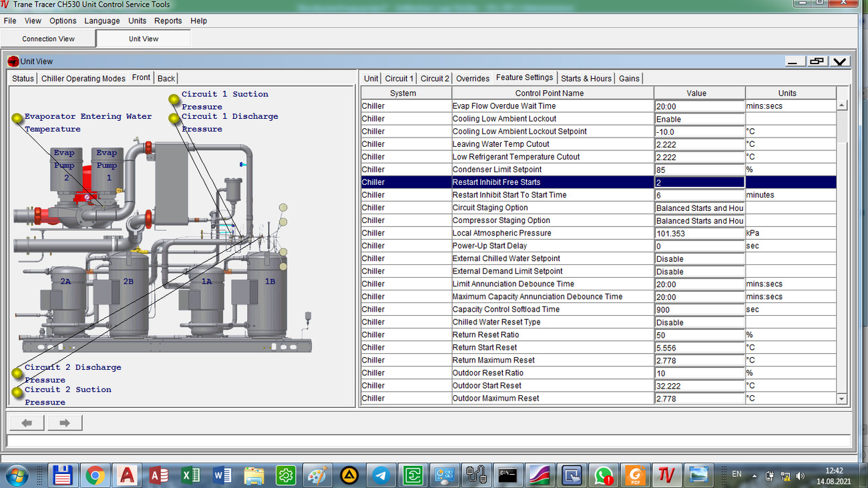Click the System column header
The image size is (868, 488).
pos(406,93)
